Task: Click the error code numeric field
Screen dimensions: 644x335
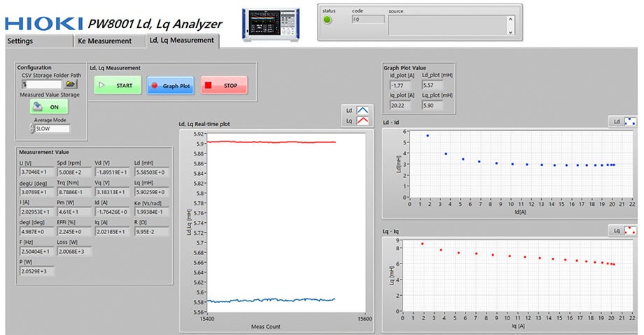Action: pyautogui.click(x=367, y=20)
